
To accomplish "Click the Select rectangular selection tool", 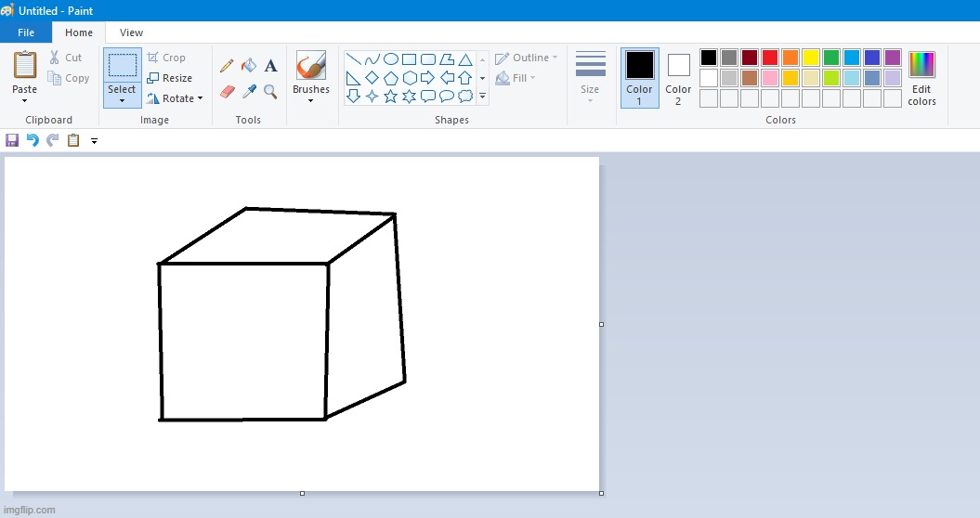I will [x=123, y=65].
